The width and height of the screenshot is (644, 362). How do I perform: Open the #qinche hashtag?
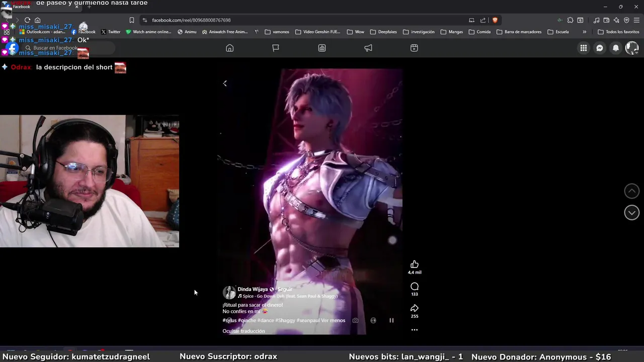coord(247,320)
